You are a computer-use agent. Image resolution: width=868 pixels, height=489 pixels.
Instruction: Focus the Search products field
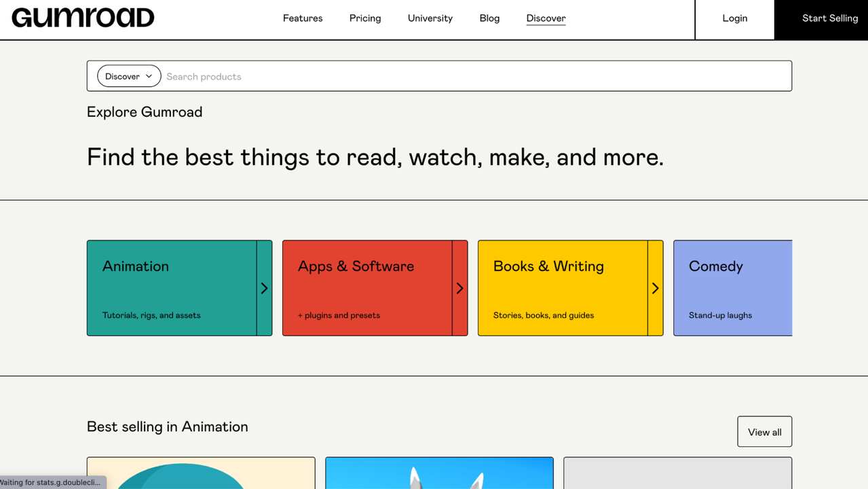coord(475,76)
